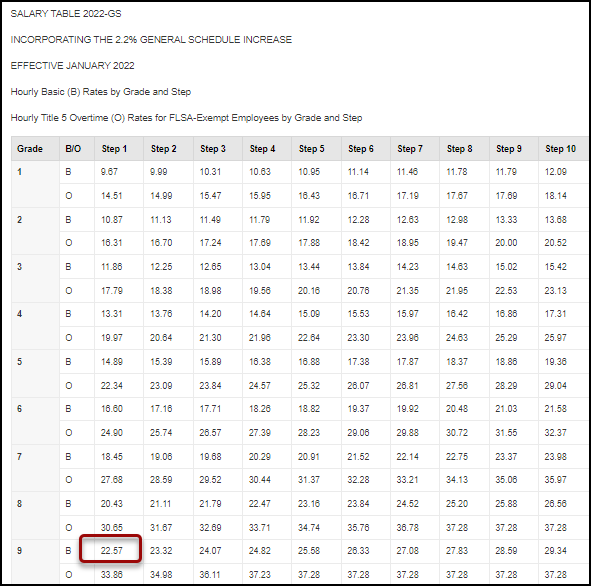This screenshot has height=586, width=591.
Task: Click the "INCORPORATING THE 2.2% GENERAL SCHEDULE INCREASE" line
Action: [151, 40]
